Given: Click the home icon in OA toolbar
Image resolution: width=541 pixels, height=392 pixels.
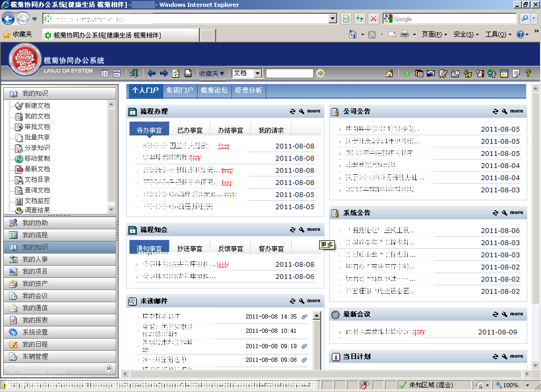Looking at the screenshot, I should pos(389,73).
